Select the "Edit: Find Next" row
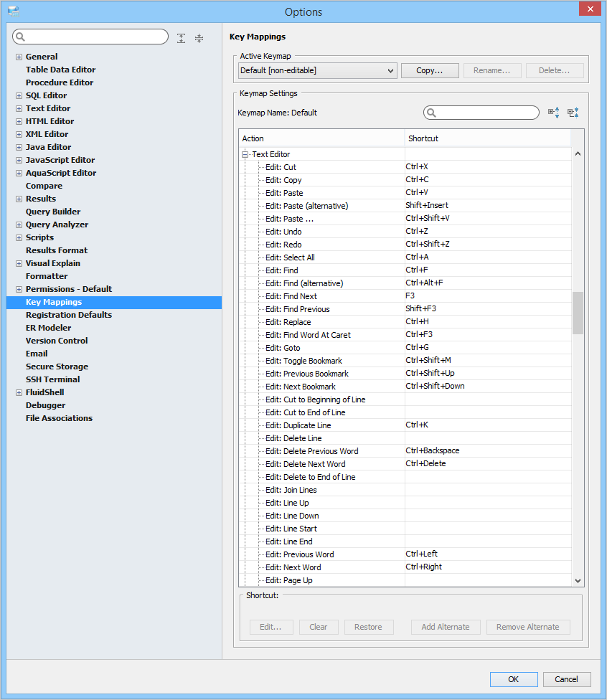607x700 pixels. [x=405, y=296]
